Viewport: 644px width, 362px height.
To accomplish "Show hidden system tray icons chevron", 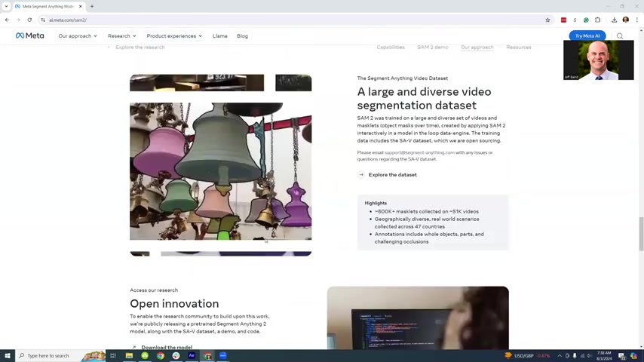I will click(x=560, y=356).
